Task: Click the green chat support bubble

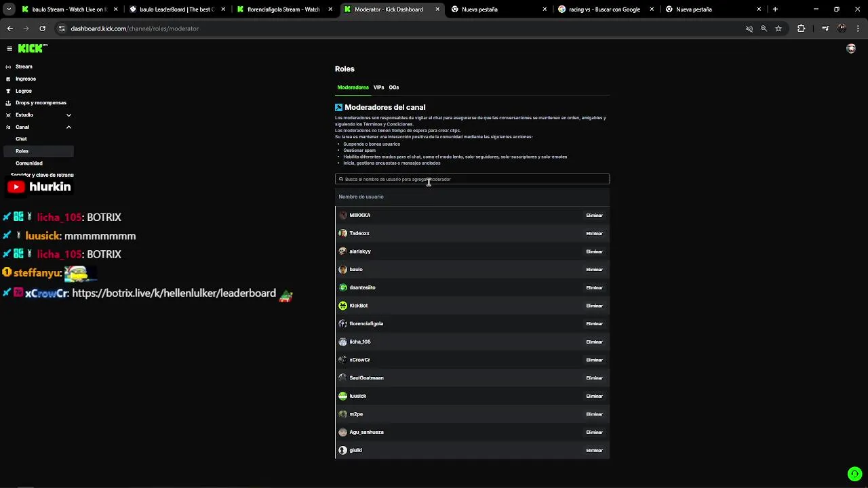Action: tap(854, 474)
